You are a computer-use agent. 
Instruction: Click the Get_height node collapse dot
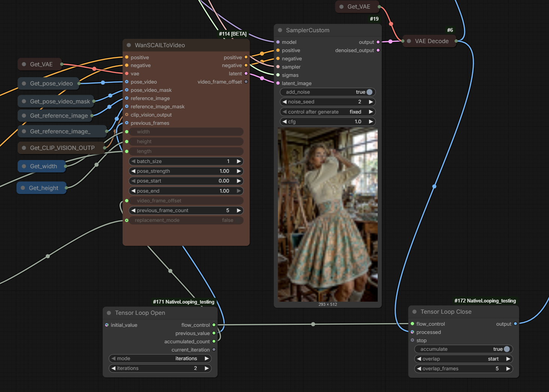(x=23, y=188)
